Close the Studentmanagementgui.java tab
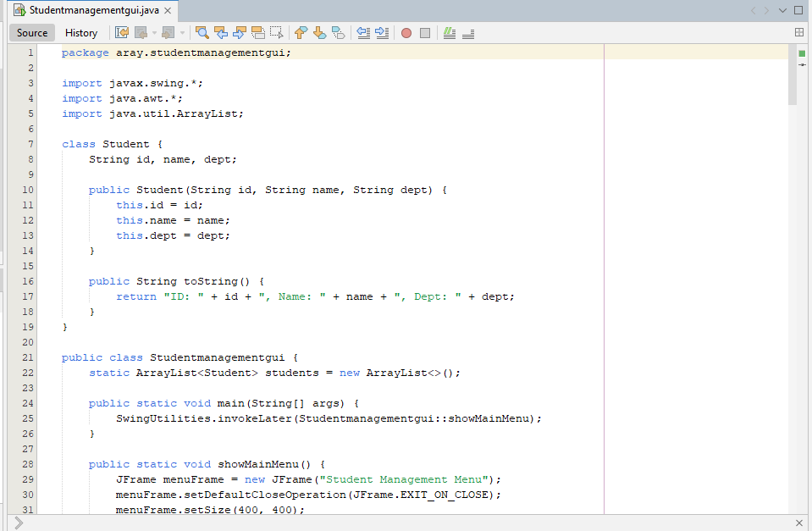812x531 pixels. [x=168, y=11]
